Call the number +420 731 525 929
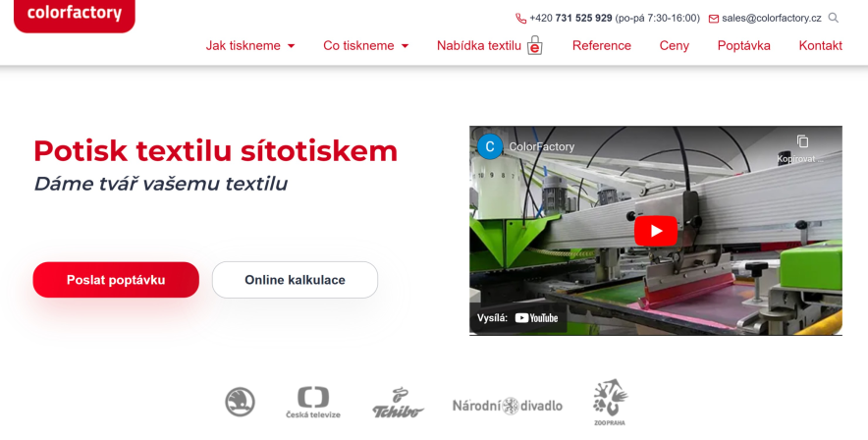The width and height of the screenshot is (868, 440). pyautogui.click(x=570, y=19)
